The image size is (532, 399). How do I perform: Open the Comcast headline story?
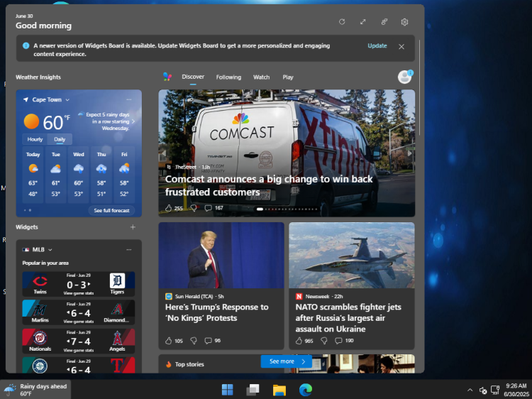click(269, 185)
